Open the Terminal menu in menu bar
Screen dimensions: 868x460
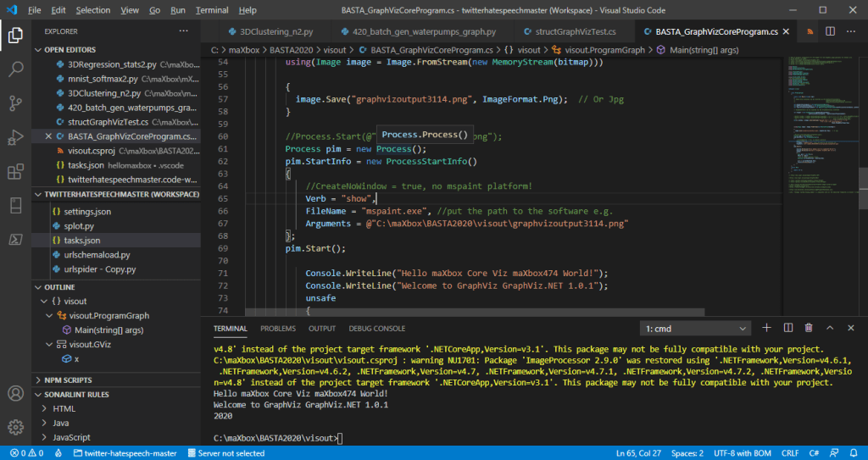(x=211, y=10)
